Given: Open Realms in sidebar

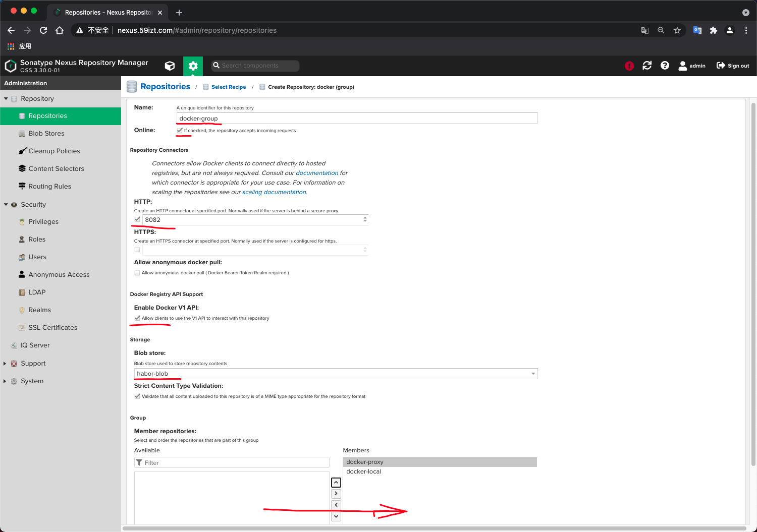Looking at the screenshot, I should click(61, 310).
